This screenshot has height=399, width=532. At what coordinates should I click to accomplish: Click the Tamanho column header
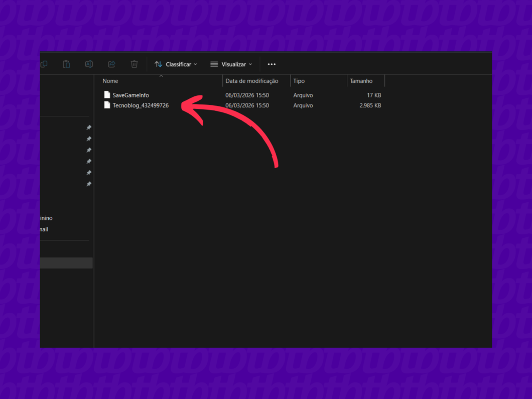tap(361, 81)
